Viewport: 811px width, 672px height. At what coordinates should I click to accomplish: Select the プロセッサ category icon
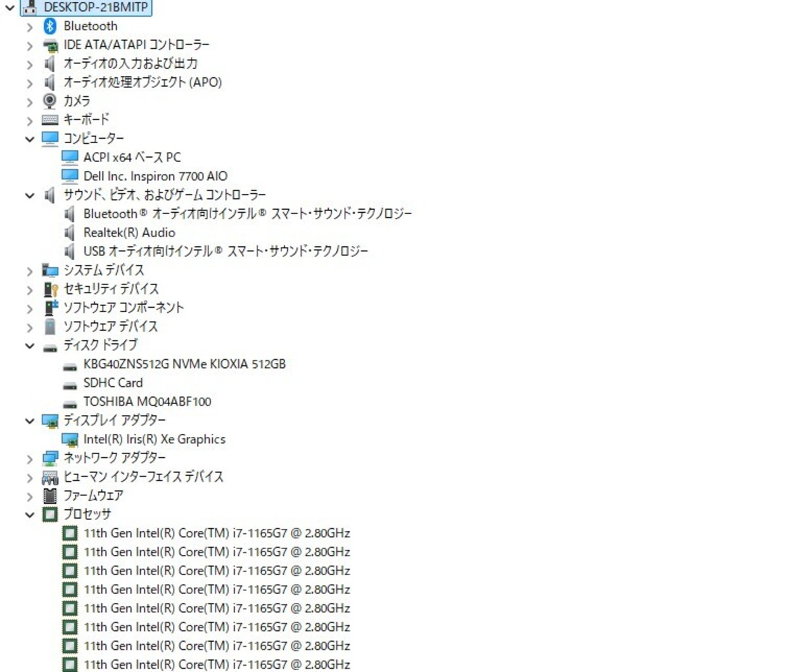pyautogui.click(x=50, y=514)
